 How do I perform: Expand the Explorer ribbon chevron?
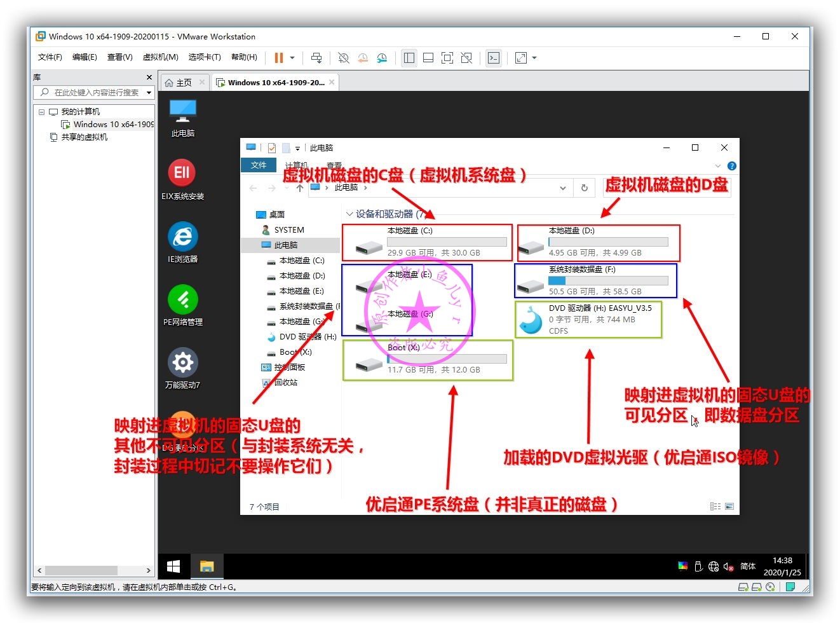(x=718, y=166)
